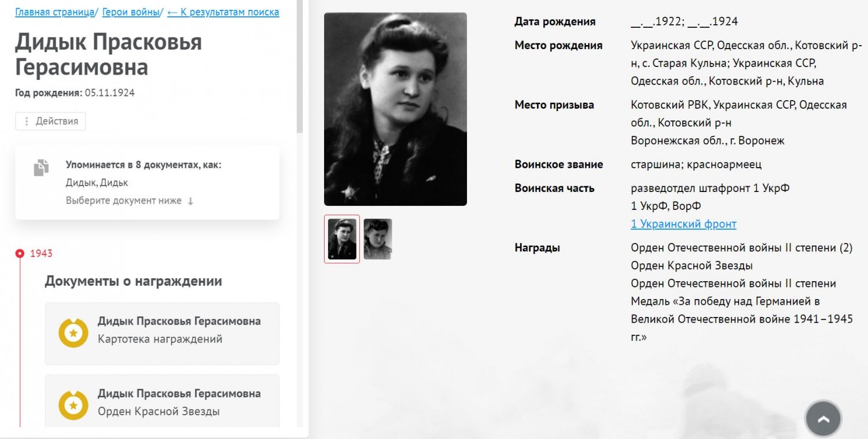Open the Орден Красной Звезды document card
This screenshot has height=439, width=868.
pos(162,401)
